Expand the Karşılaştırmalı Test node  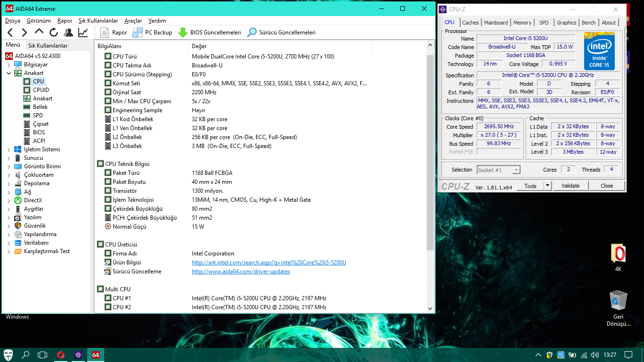(x=8, y=251)
